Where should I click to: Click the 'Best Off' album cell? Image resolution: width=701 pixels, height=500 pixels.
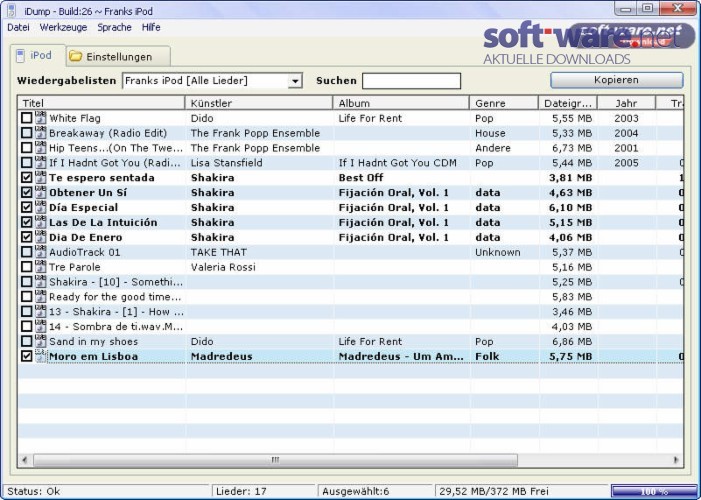click(361, 178)
